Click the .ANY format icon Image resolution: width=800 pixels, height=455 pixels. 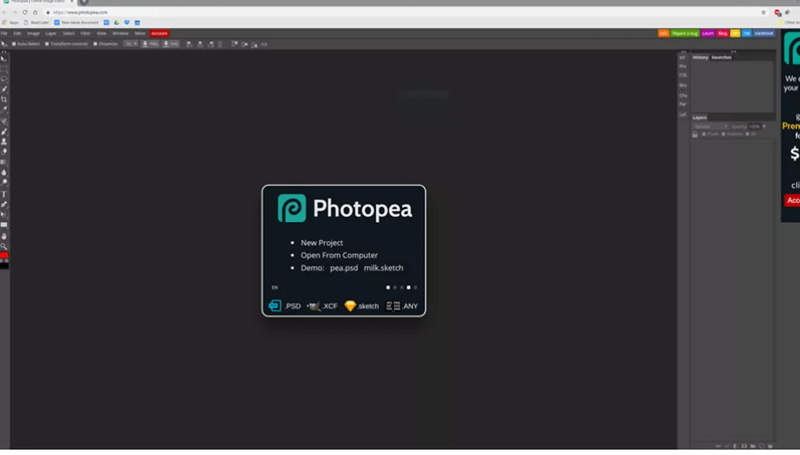pos(393,306)
